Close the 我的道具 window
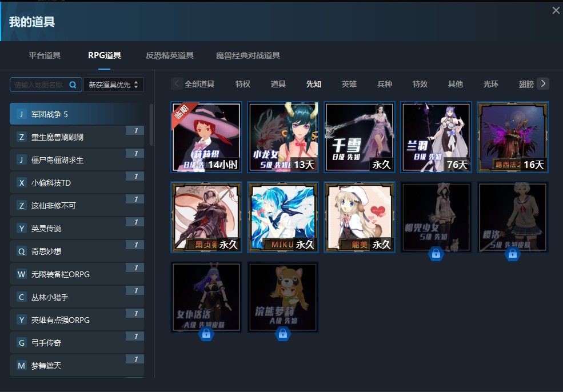This screenshot has width=563, height=392. pos(556,11)
